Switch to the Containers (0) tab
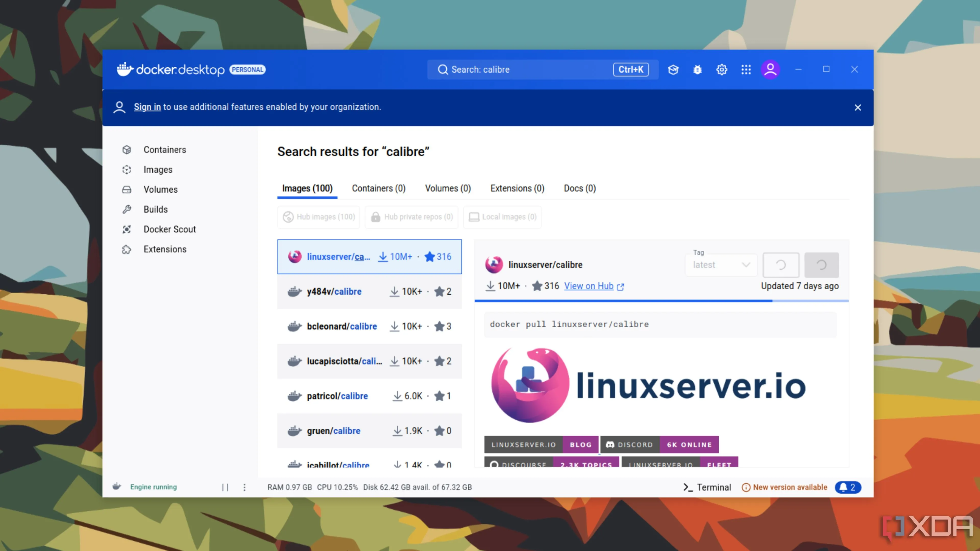This screenshot has width=980, height=551. click(378, 188)
